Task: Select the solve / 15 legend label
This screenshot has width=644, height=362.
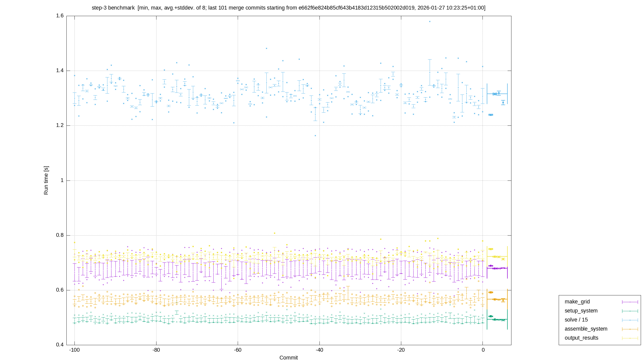Action: pyautogui.click(x=576, y=320)
